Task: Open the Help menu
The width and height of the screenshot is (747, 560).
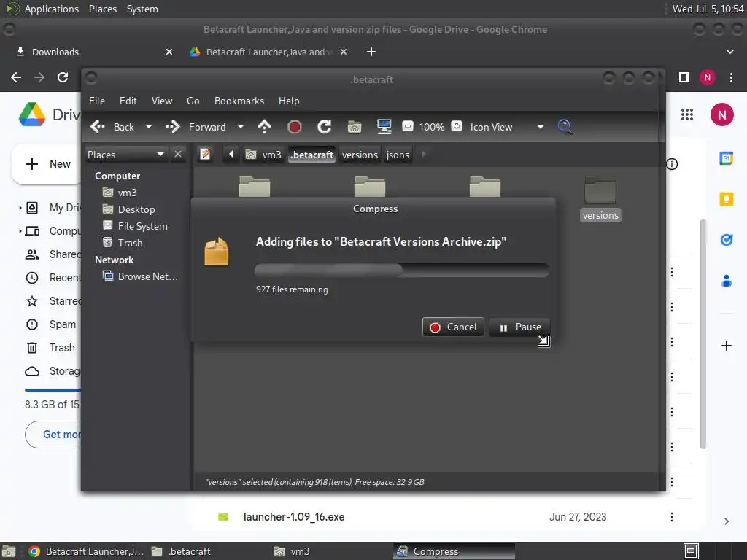Action: coord(289,101)
